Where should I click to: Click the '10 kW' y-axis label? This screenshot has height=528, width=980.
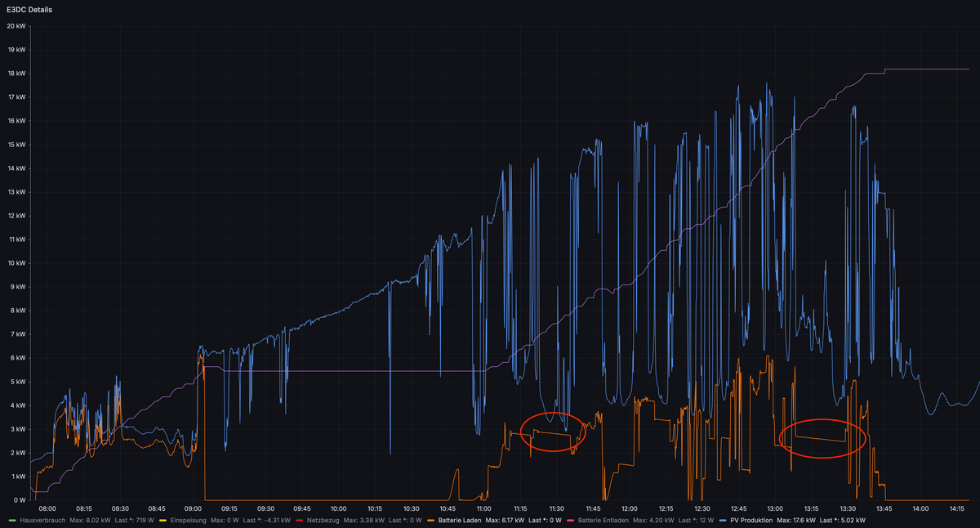[16, 263]
